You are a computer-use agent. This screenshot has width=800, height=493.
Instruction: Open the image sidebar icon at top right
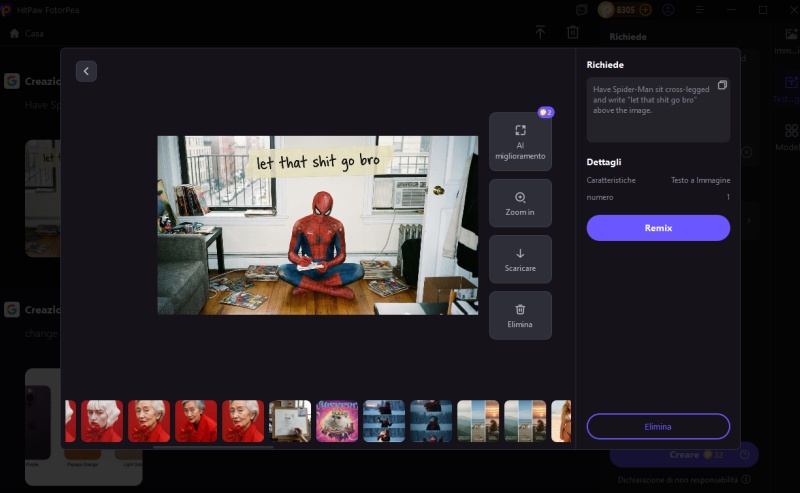pos(791,34)
